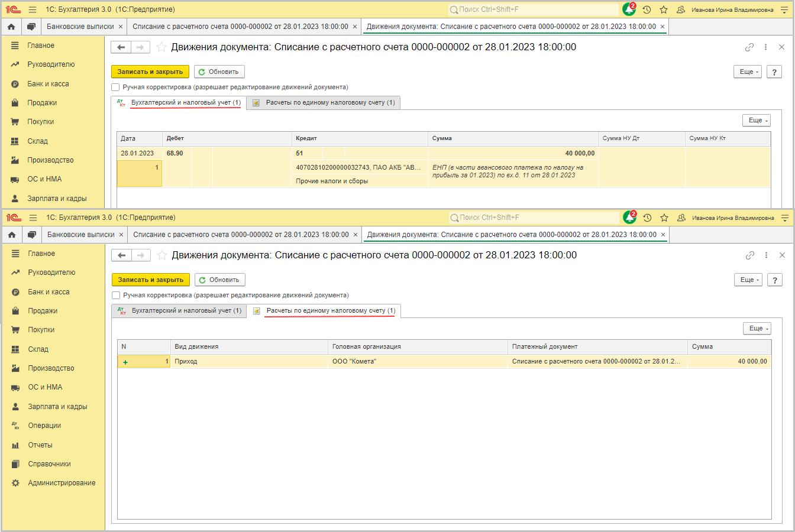
Task: Switch to Расчеты по единому налоговому счету tab, upper window
Action: coord(324,103)
